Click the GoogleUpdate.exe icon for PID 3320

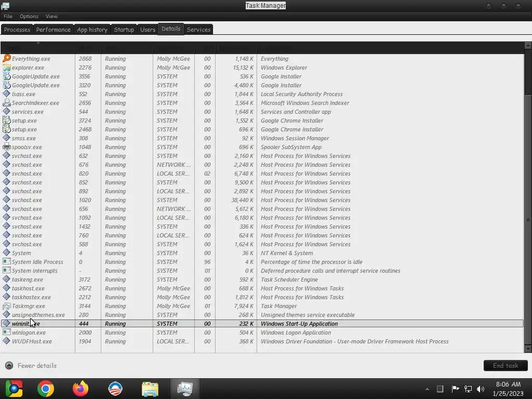(x=6, y=85)
